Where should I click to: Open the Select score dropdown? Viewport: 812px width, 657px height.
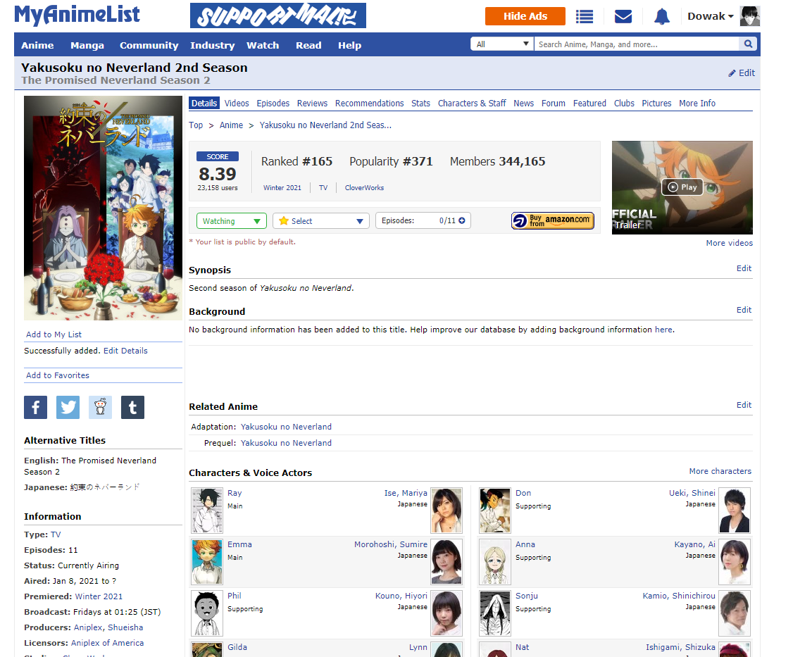click(x=320, y=221)
